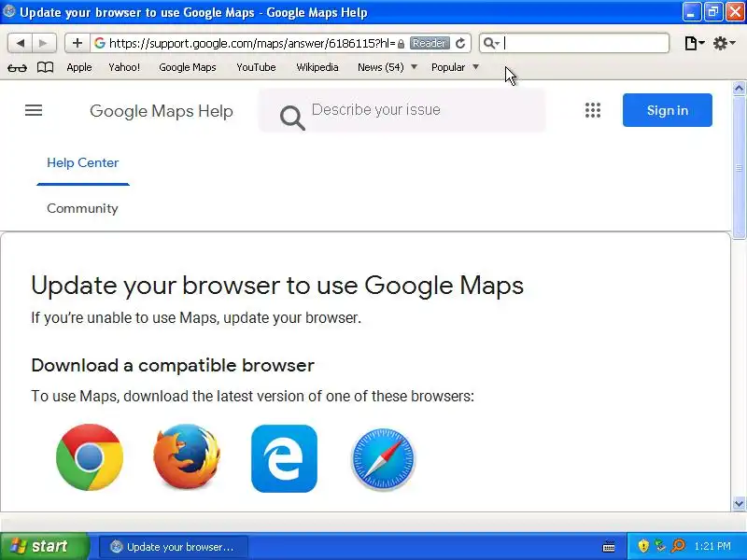Open the Wikipedia bookmark

[x=317, y=67]
